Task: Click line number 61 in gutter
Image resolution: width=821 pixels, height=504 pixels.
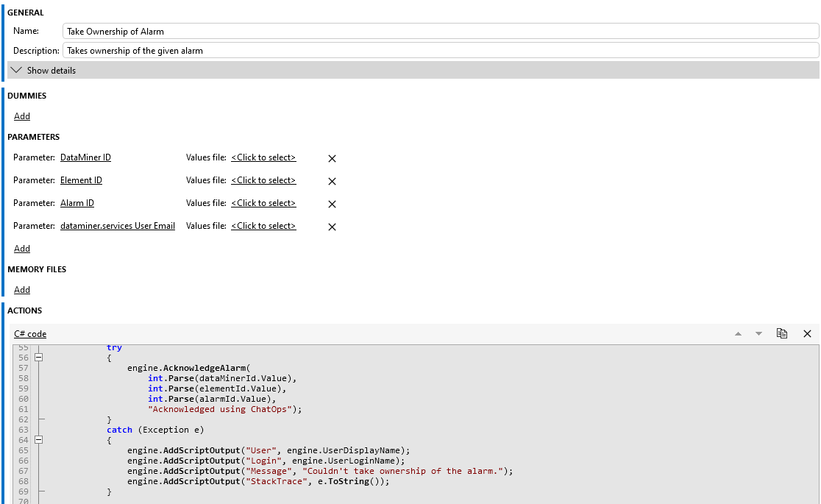Action: (24, 409)
